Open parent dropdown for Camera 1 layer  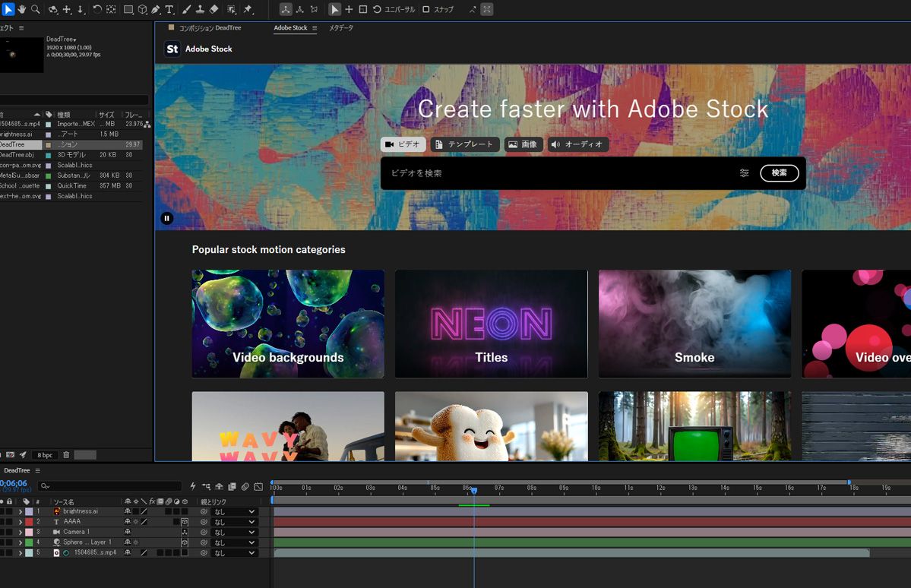tap(234, 533)
